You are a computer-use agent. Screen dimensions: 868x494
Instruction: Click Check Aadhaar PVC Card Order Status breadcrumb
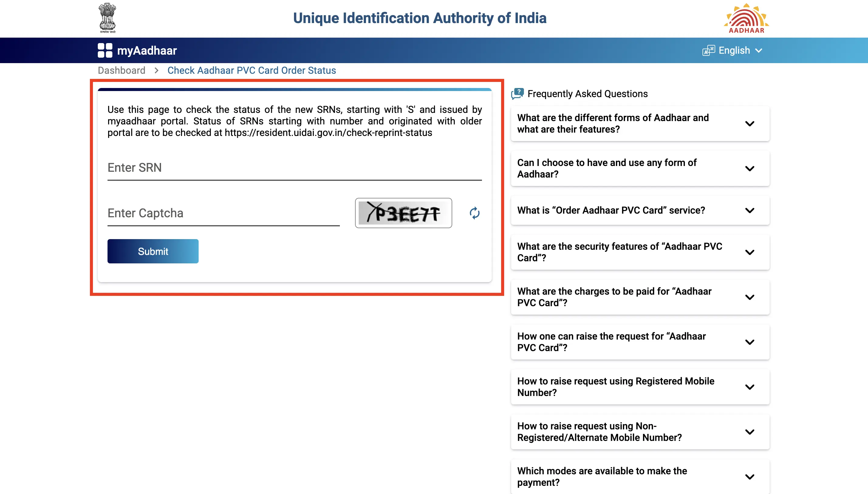coord(251,70)
